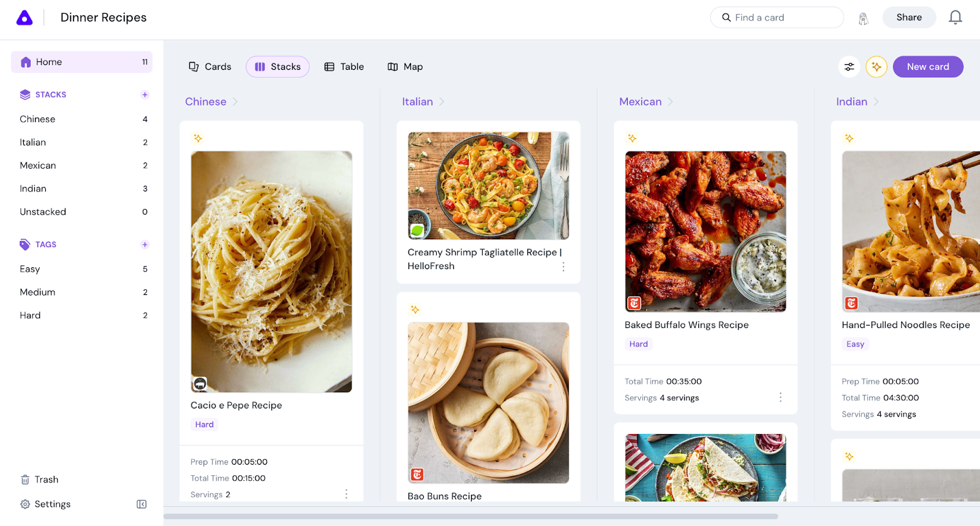This screenshot has height=526, width=980.
Task: Click the purple app logo icon
Action: pos(24,18)
